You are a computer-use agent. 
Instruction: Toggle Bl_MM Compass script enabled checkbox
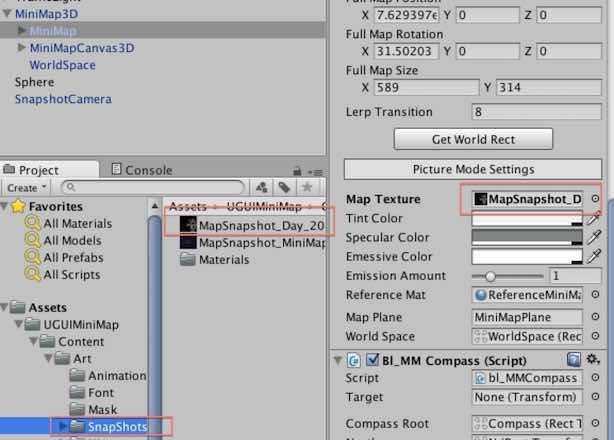(372, 359)
